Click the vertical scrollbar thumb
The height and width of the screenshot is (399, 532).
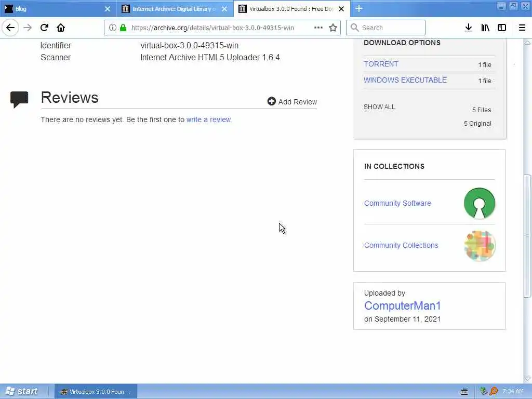pyautogui.click(x=527, y=236)
